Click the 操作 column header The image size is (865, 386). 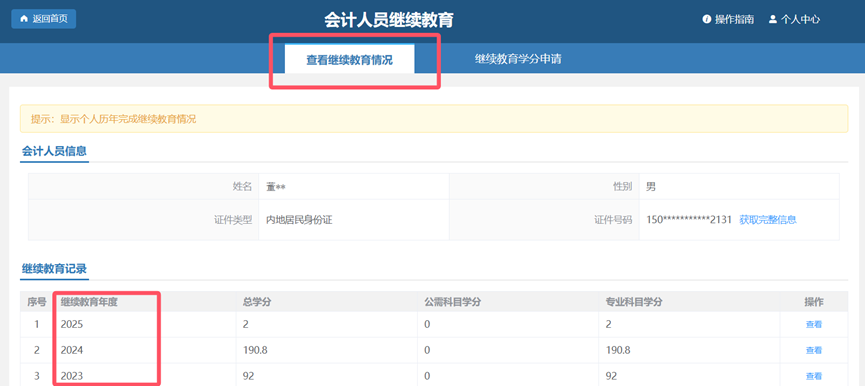click(814, 302)
